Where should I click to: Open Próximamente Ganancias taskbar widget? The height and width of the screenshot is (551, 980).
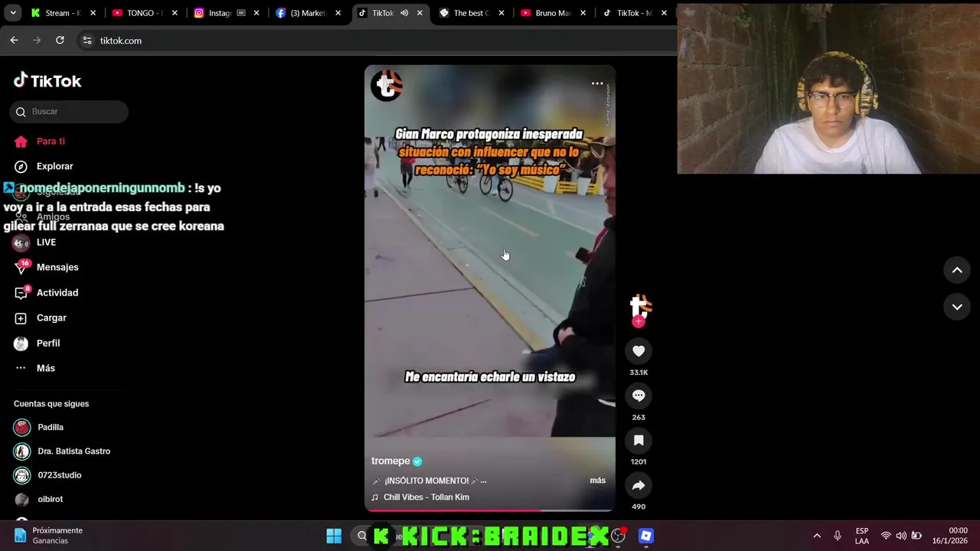tap(47, 536)
